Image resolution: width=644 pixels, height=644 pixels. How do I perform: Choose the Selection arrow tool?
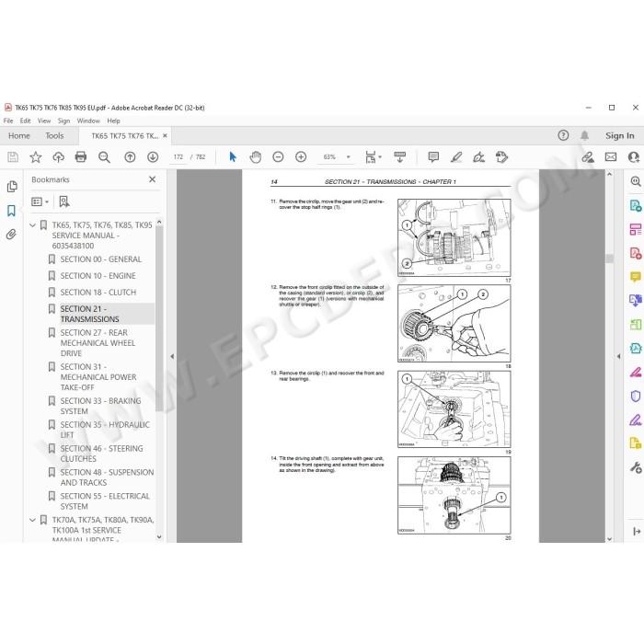233,157
